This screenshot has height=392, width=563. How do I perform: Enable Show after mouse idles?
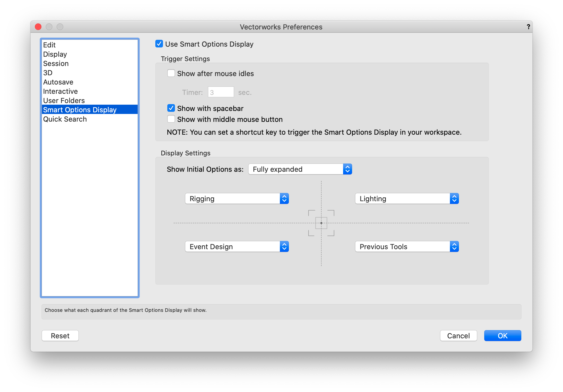[171, 73]
